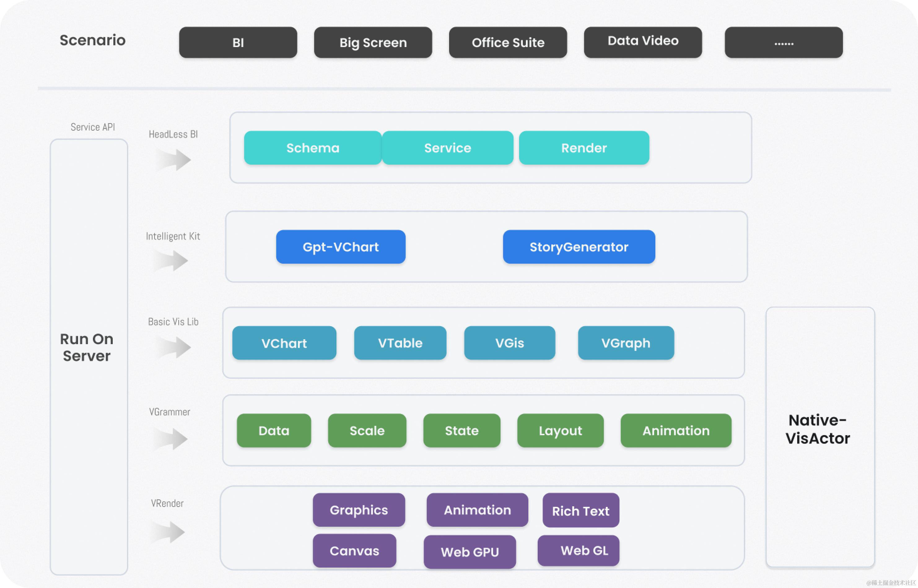
Task: Select the Native-VisActor panel
Action: [x=820, y=437]
